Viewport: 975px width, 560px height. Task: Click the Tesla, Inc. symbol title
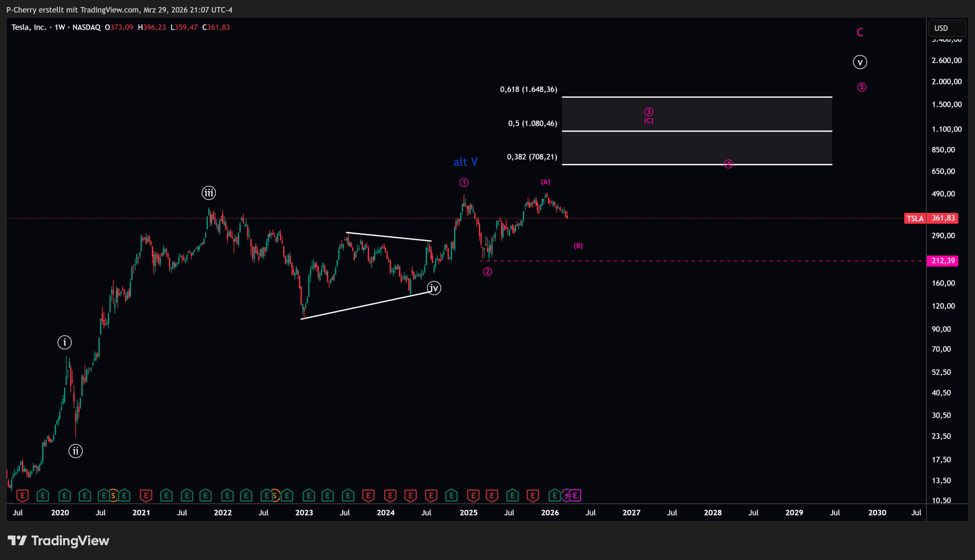(29, 27)
